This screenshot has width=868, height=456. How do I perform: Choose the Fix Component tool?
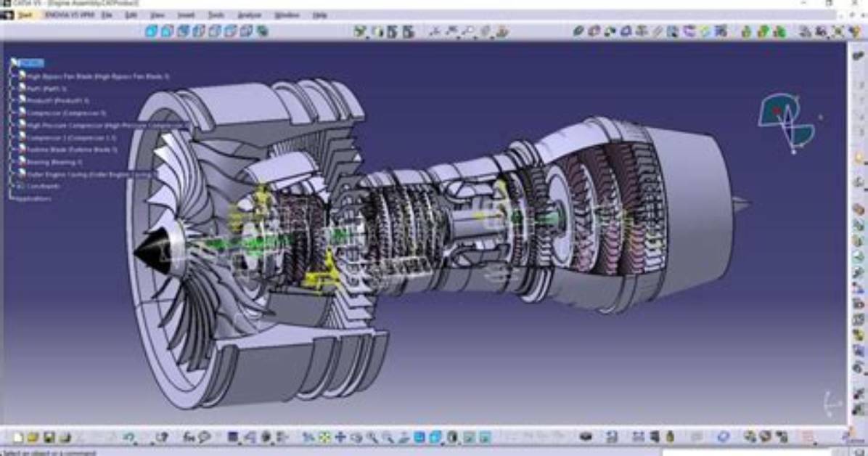(642, 31)
